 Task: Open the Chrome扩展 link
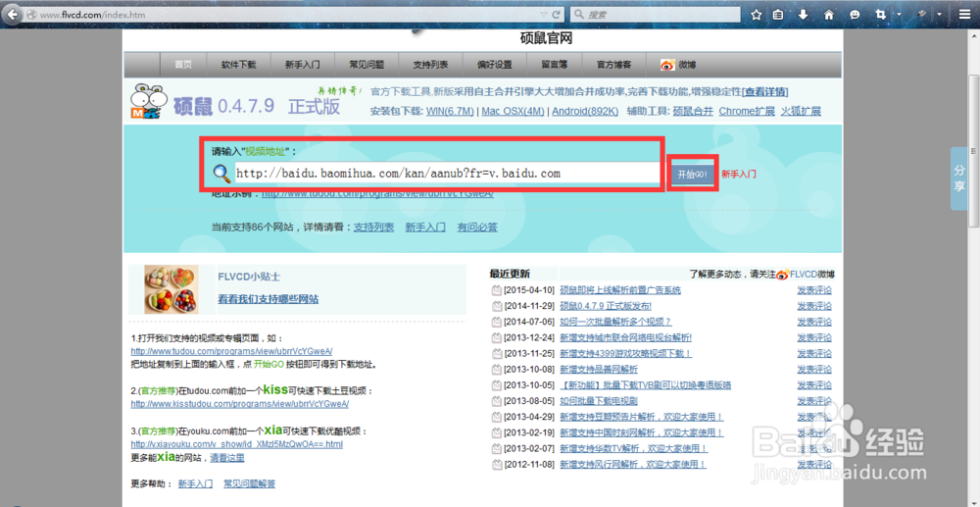click(x=747, y=111)
